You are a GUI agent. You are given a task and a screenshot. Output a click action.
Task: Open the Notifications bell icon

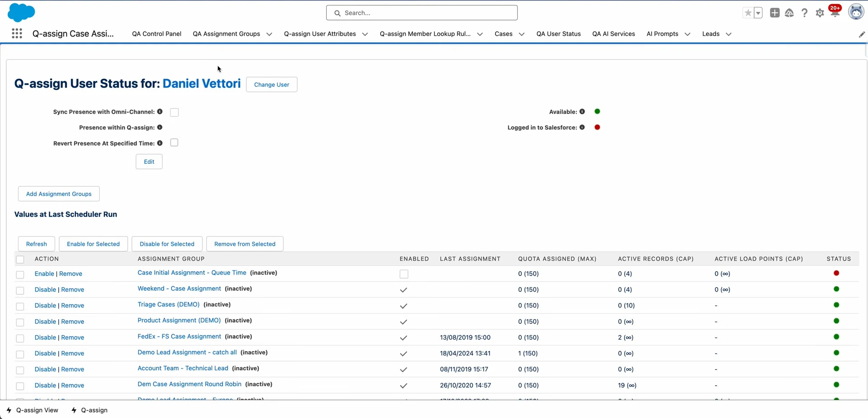click(x=835, y=13)
